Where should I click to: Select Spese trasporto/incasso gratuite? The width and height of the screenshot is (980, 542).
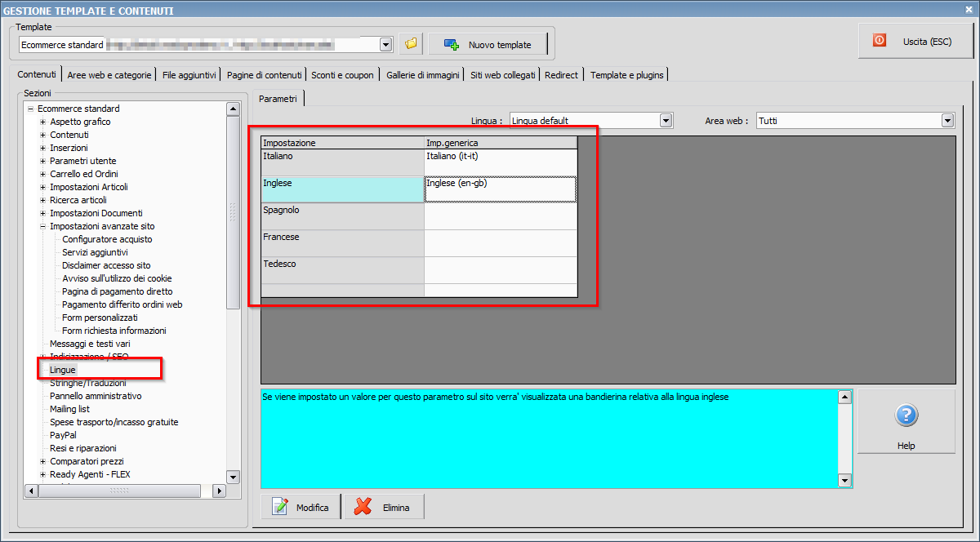pyautogui.click(x=114, y=422)
